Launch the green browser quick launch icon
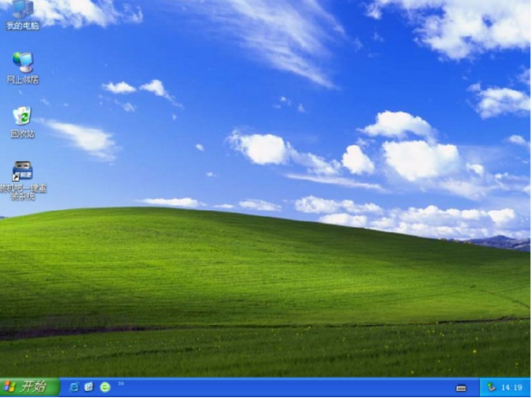 tap(105, 387)
